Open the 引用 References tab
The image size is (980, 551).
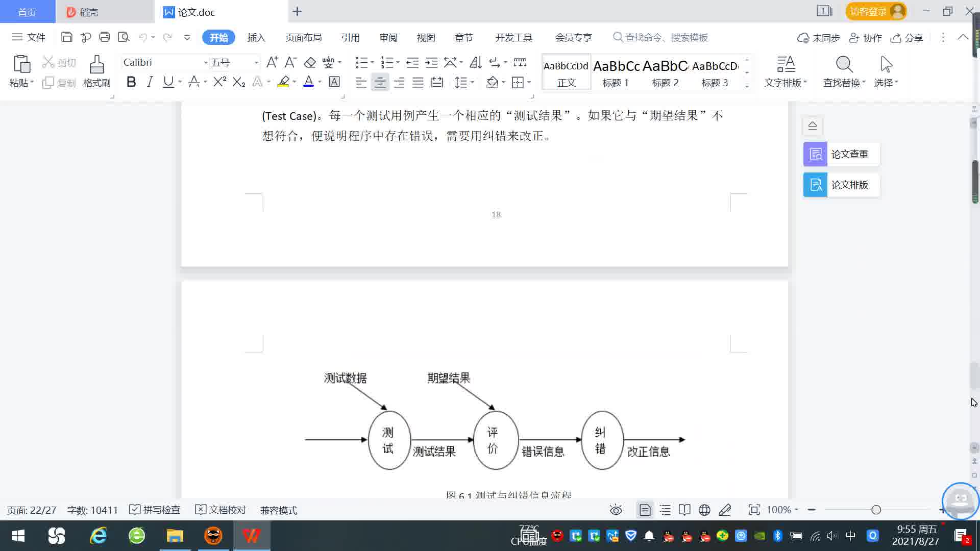(x=350, y=37)
